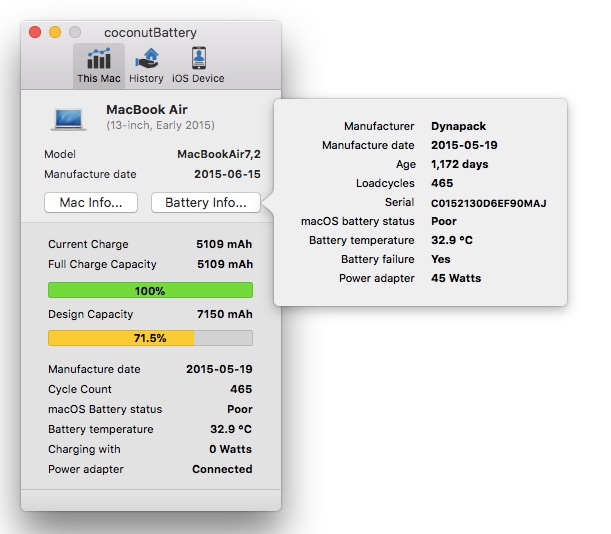Click the Yes battery failure value
This screenshot has height=534, width=611.
point(441,259)
